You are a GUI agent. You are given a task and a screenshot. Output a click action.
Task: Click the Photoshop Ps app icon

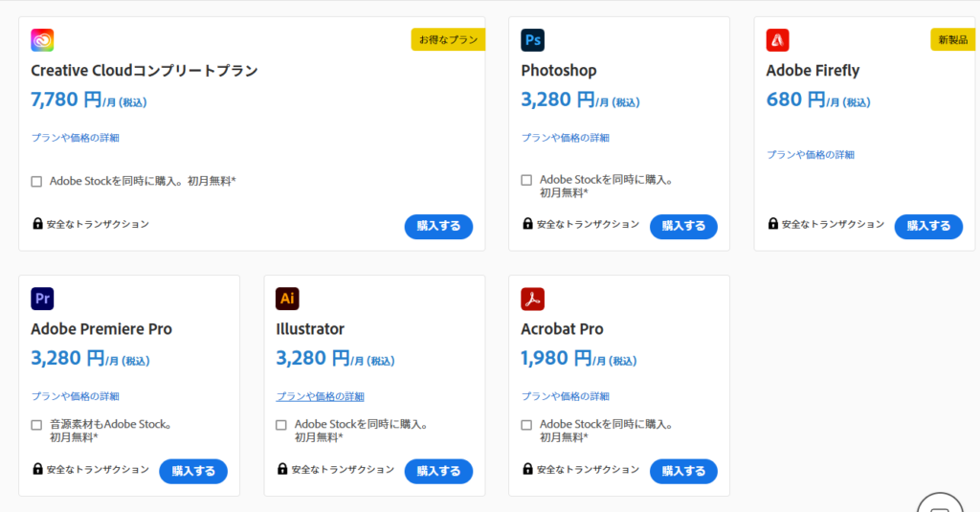point(533,40)
